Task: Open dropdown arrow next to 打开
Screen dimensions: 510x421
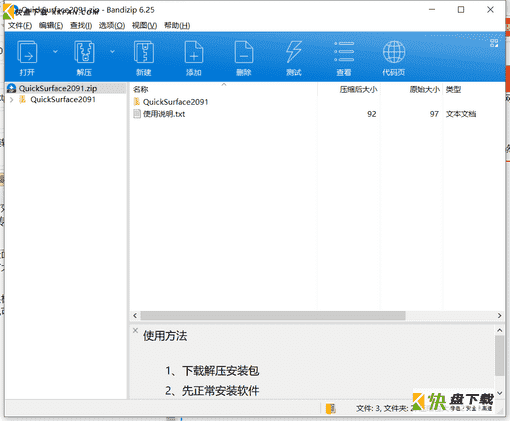Action: pyautogui.click(x=55, y=52)
